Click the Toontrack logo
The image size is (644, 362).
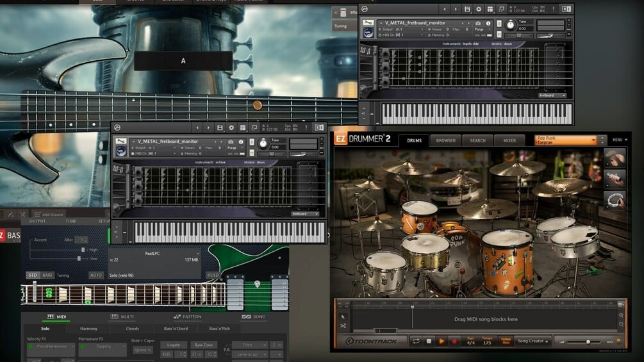371,341
